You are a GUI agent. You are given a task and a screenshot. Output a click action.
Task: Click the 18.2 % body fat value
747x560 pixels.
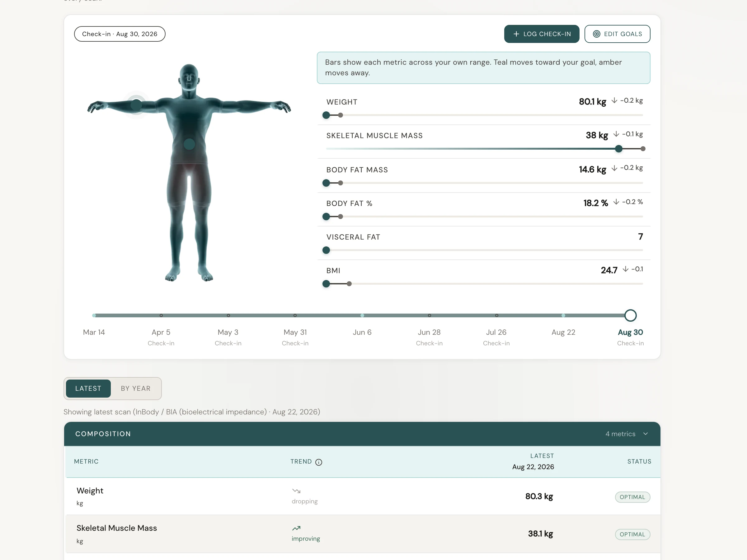(596, 203)
